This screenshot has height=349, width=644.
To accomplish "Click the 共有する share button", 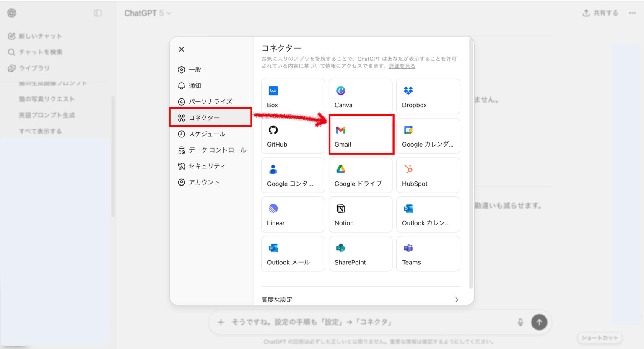I will coord(600,13).
